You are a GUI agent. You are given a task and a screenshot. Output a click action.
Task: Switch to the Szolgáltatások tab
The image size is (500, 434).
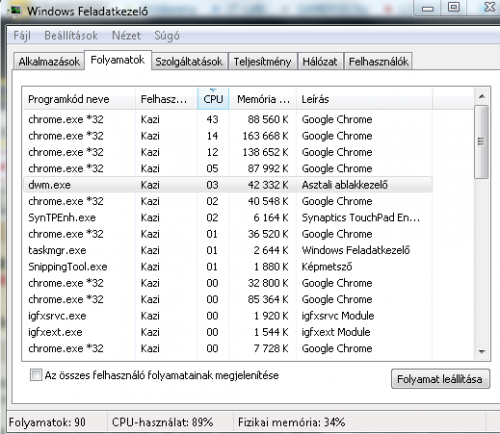pos(189,61)
